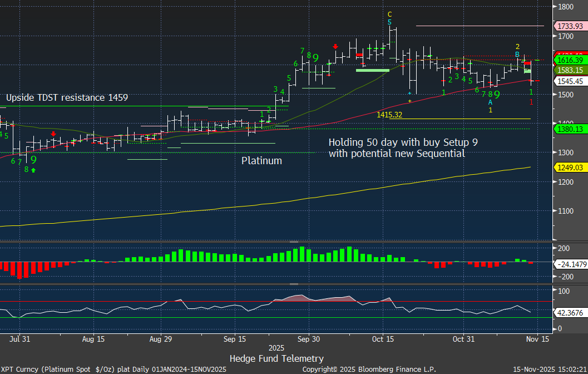Click the red down arrow above the early August bars
Screen dimensions: 588x374
[53, 134]
